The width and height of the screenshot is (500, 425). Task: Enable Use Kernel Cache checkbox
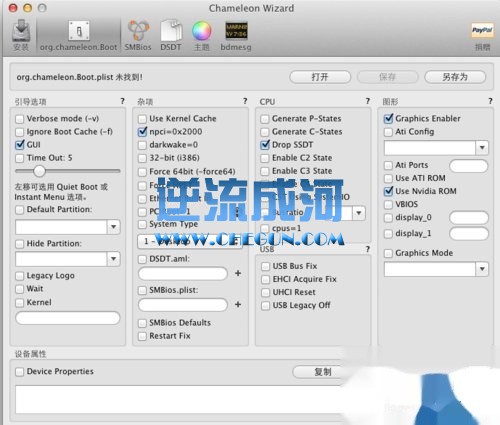[x=142, y=119]
